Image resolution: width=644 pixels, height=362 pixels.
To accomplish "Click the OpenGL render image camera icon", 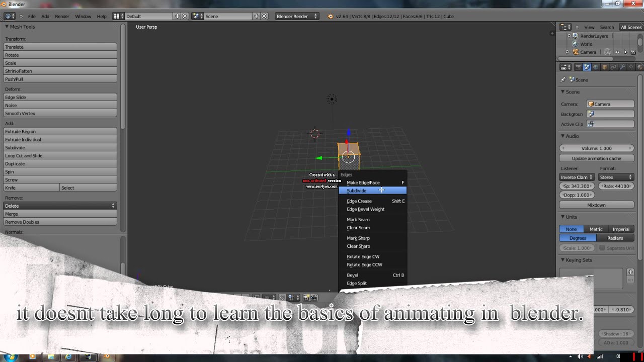I will click(x=306, y=298).
